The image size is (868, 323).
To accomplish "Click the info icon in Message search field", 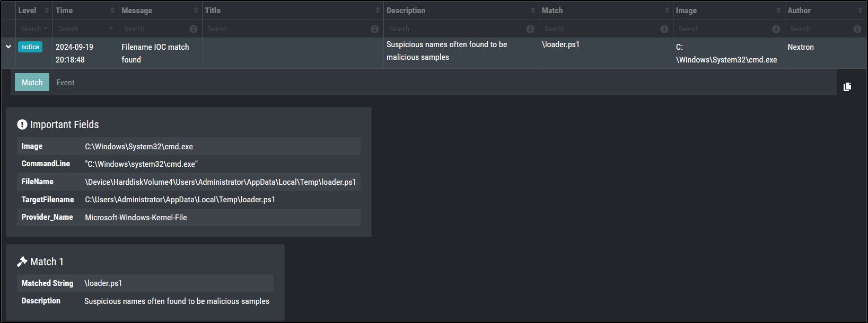I will (x=194, y=29).
